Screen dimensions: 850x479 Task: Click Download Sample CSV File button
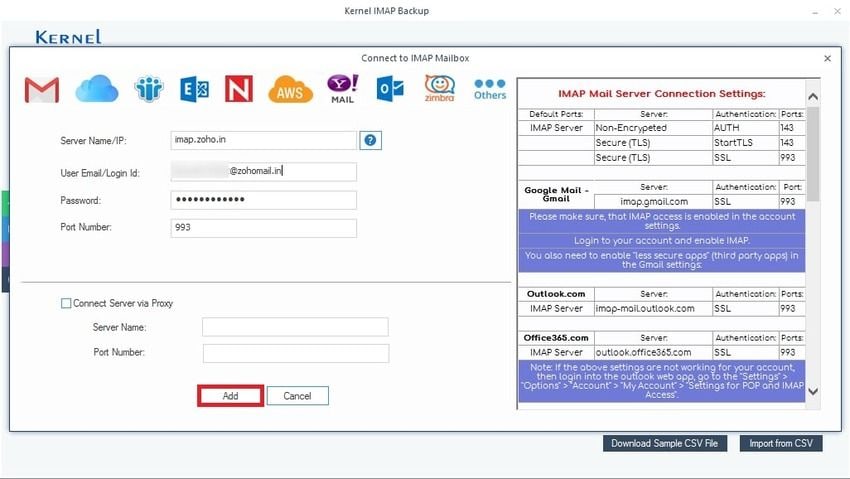coord(665,443)
